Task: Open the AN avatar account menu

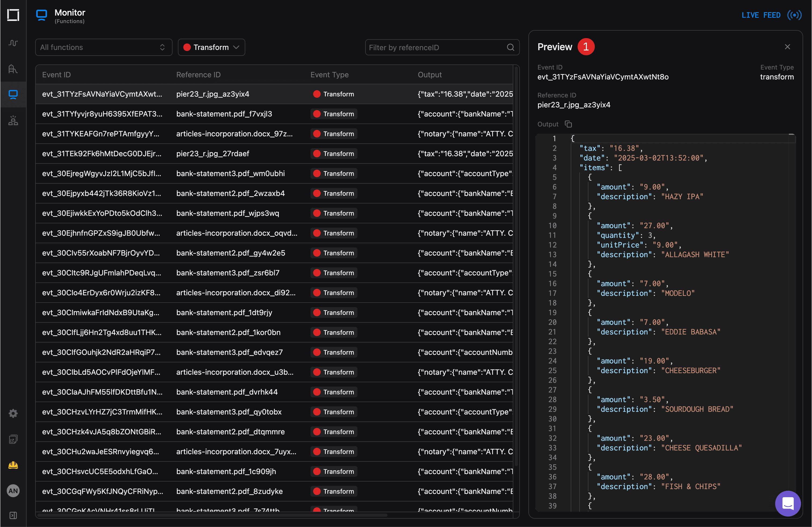Action: pyautogui.click(x=13, y=490)
